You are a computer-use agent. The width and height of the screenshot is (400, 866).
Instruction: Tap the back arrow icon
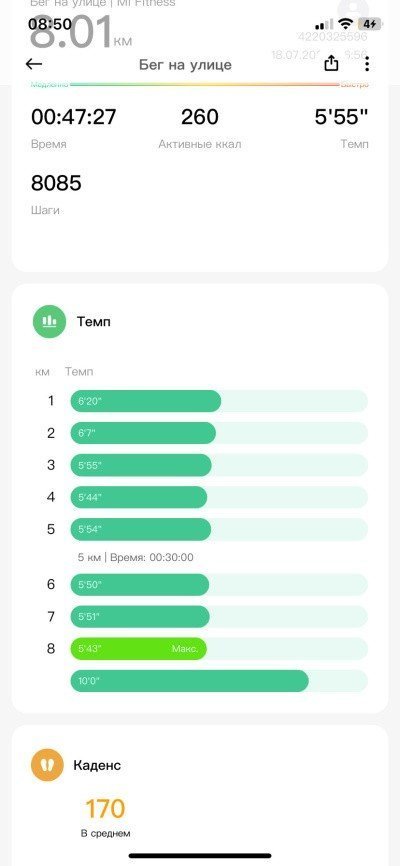coord(34,64)
